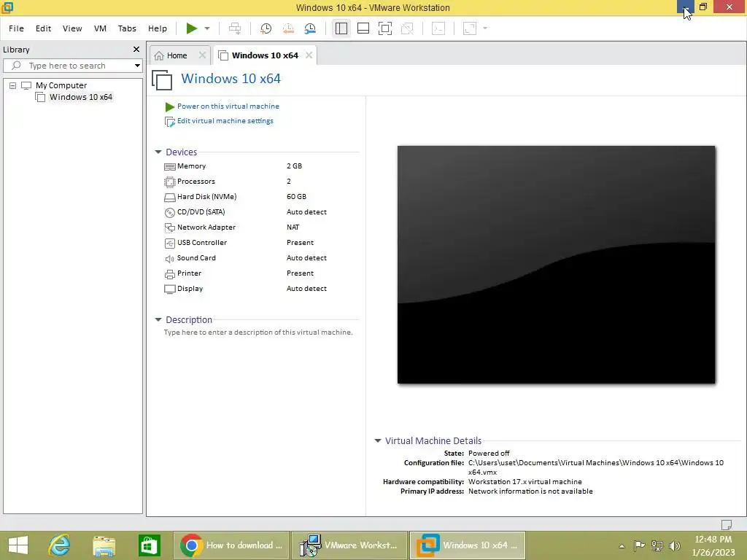Switch to VMware Workstation installer taskbar button
747x560 pixels.
(349, 545)
